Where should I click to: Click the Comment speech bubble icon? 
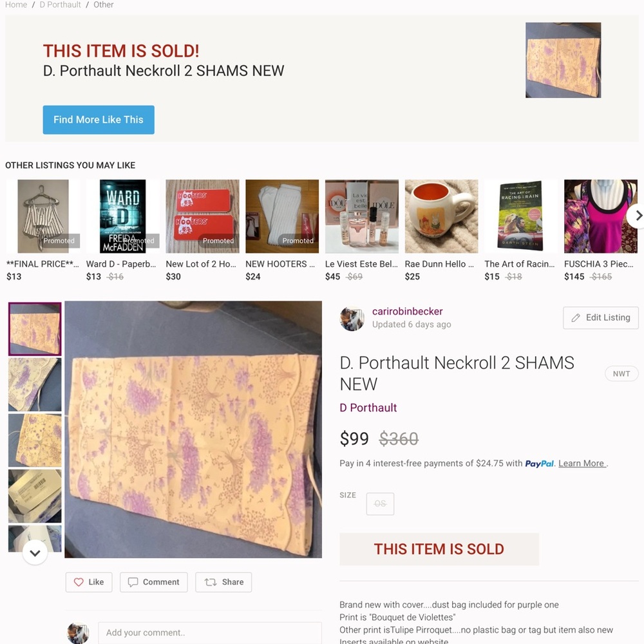[x=133, y=582]
